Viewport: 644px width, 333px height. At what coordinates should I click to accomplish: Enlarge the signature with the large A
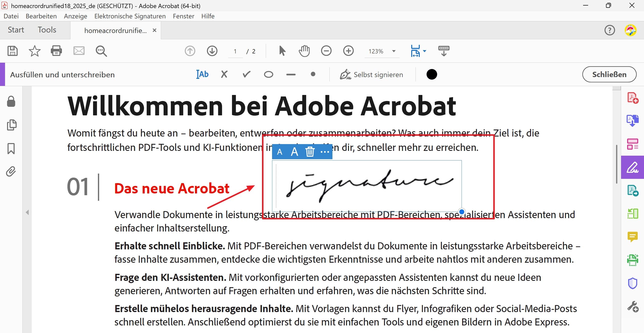point(294,152)
